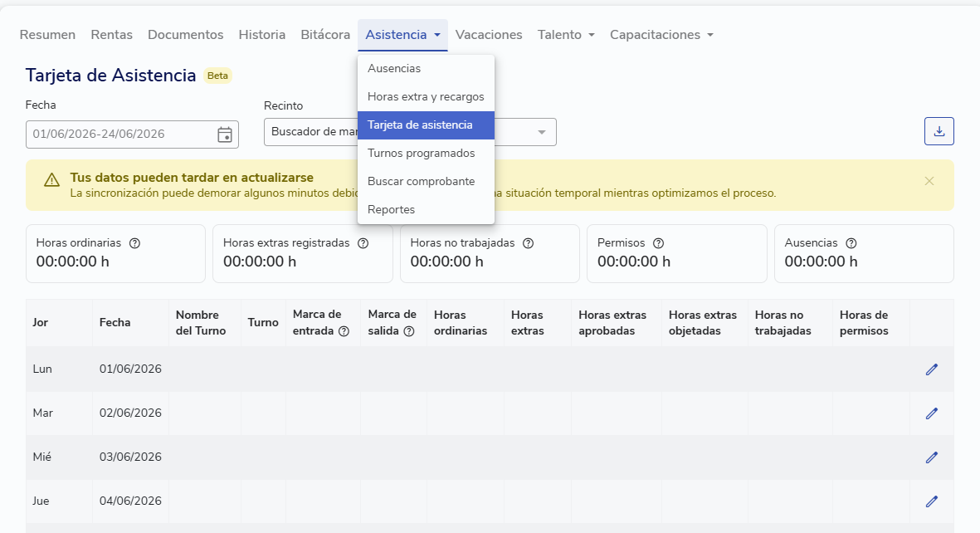Click the date cell 03/06/2026
The width and height of the screenshot is (980, 533).
(x=130, y=457)
